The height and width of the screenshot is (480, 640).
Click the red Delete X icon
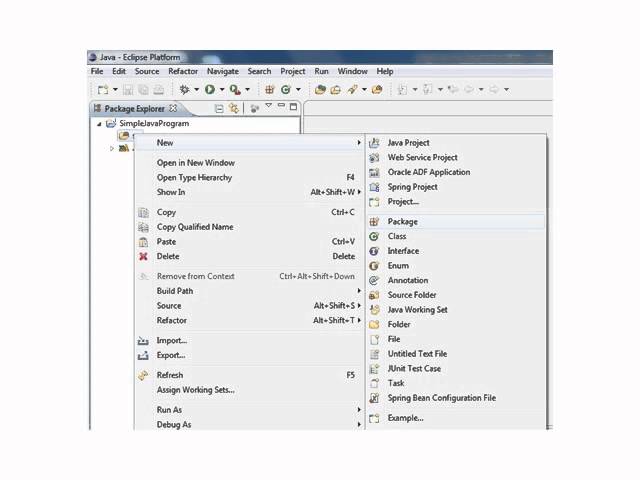[143, 256]
